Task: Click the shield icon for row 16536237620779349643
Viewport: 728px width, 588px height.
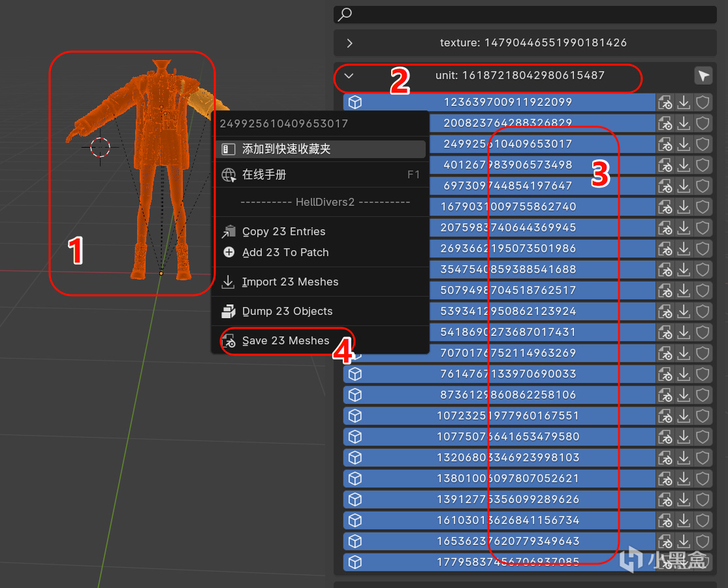Action: pos(703,541)
